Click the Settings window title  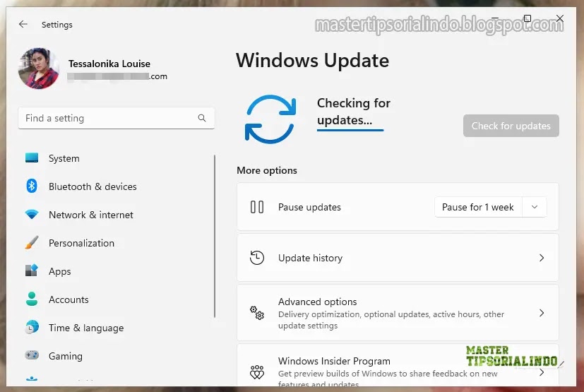(x=57, y=25)
